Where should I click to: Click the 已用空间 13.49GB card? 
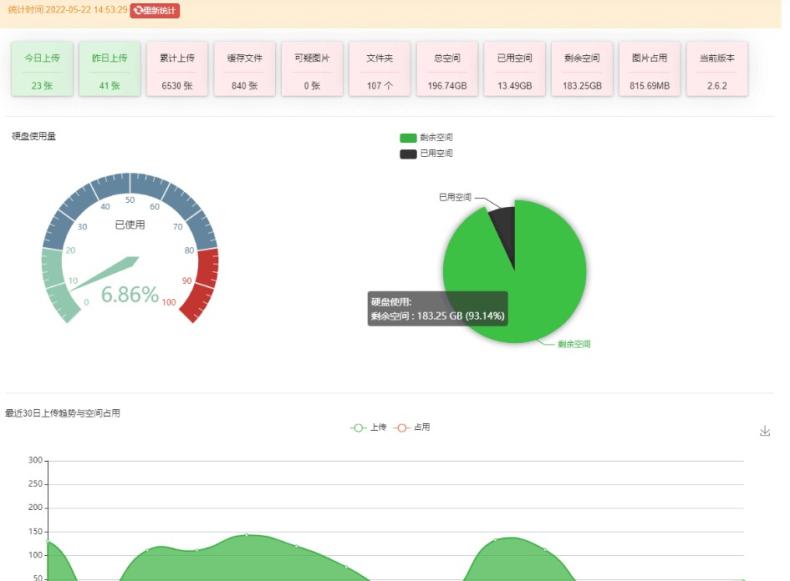515,70
